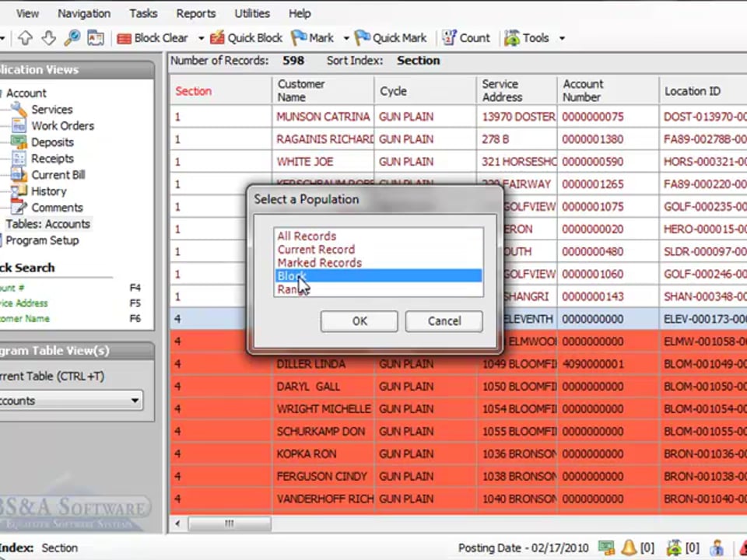Click the Deposits icon in sidebar
Screen dimensions: 747x560
19,142
